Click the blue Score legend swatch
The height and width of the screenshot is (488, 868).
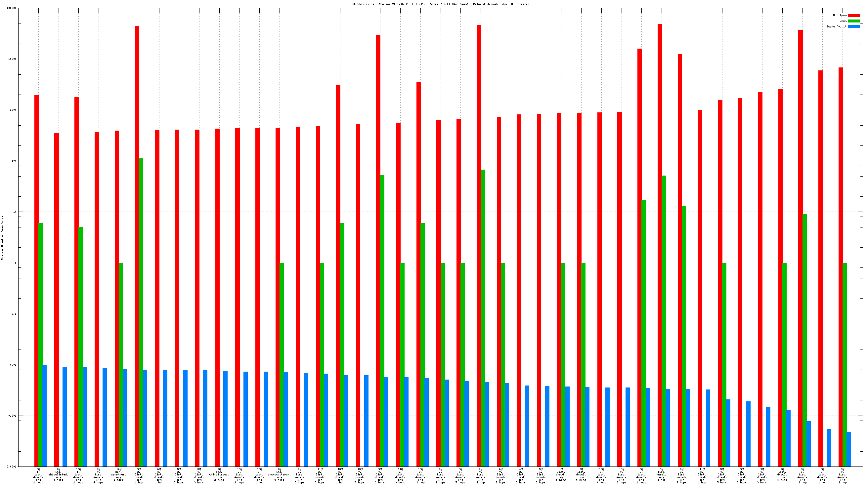tap(853, 26)
